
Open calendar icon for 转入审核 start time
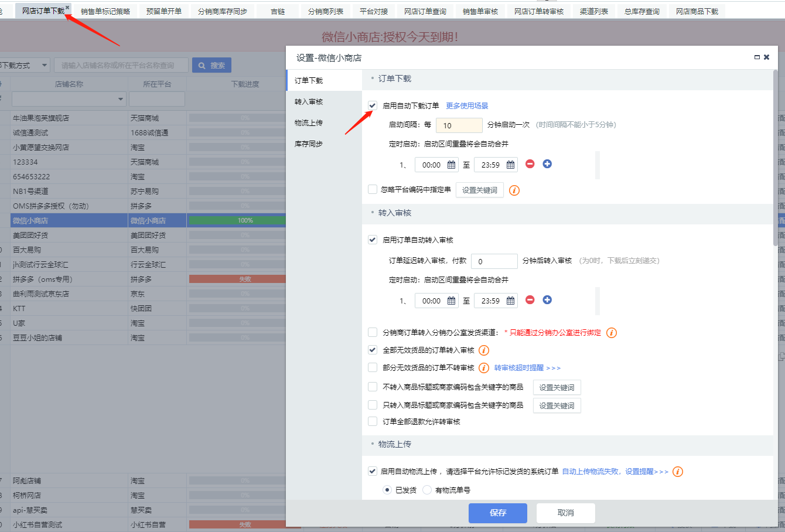pos(451,301)
